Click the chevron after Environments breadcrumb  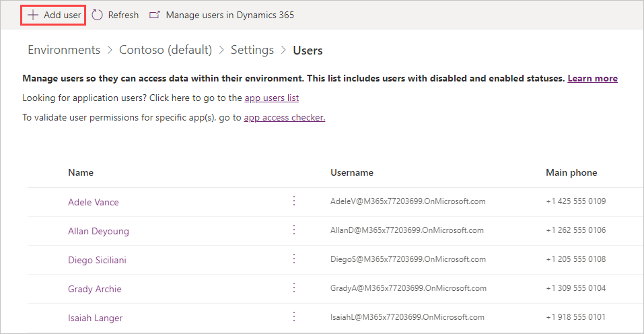pyautogui.click(x=110, y=50)
